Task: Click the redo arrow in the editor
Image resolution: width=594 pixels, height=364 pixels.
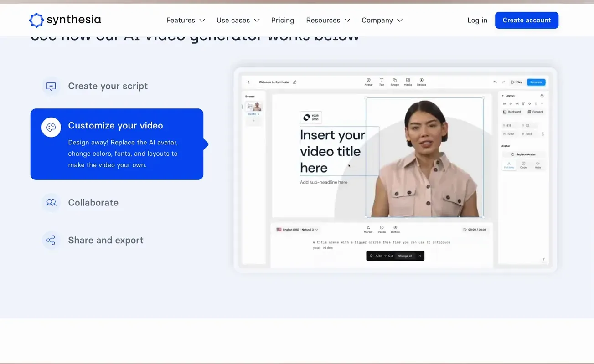Action: click(x=504, y=82)
